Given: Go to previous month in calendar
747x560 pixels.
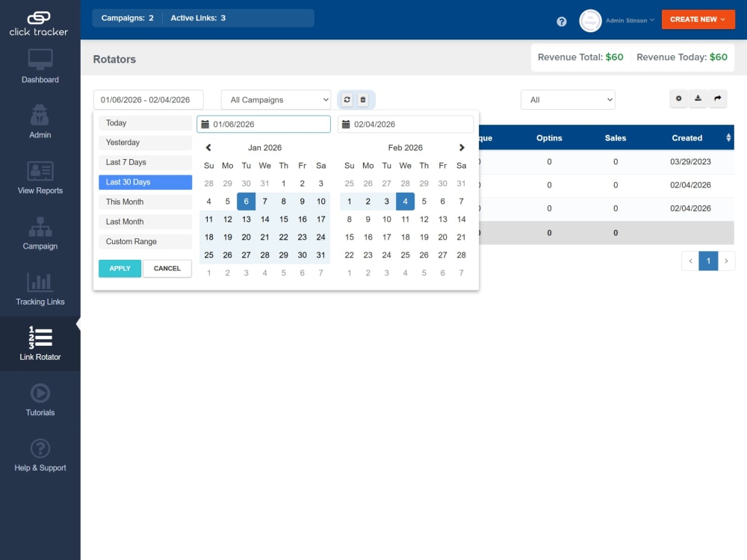Looking at the screenshot, I should coord(208,148).
